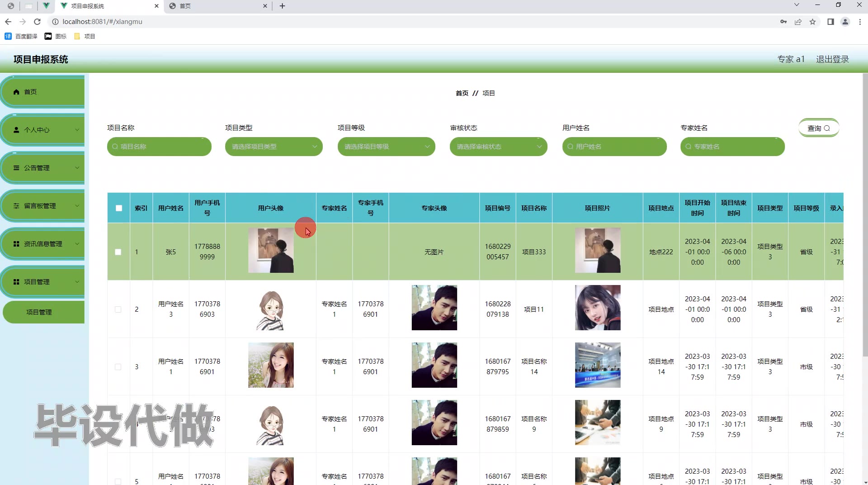The image size is (868, 485).
Task: Open the tab search chevron in title bar
Action: click(x=797, y=5)
